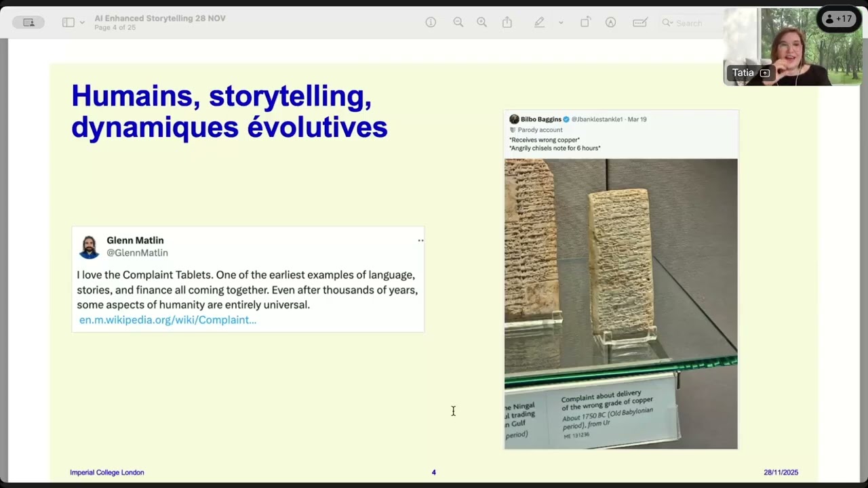
Task: Click the sidebar view toggle icon
Action: click(68, 22)
